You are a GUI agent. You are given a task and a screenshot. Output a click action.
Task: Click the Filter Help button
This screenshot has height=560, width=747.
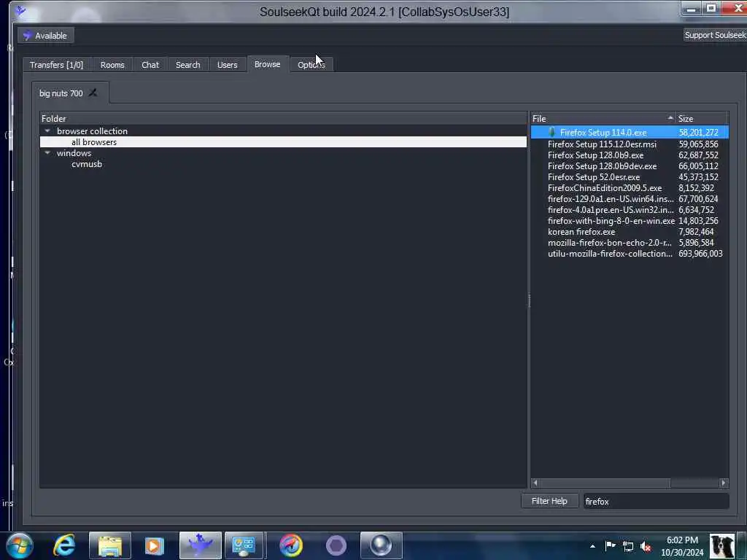coord(549,501)
